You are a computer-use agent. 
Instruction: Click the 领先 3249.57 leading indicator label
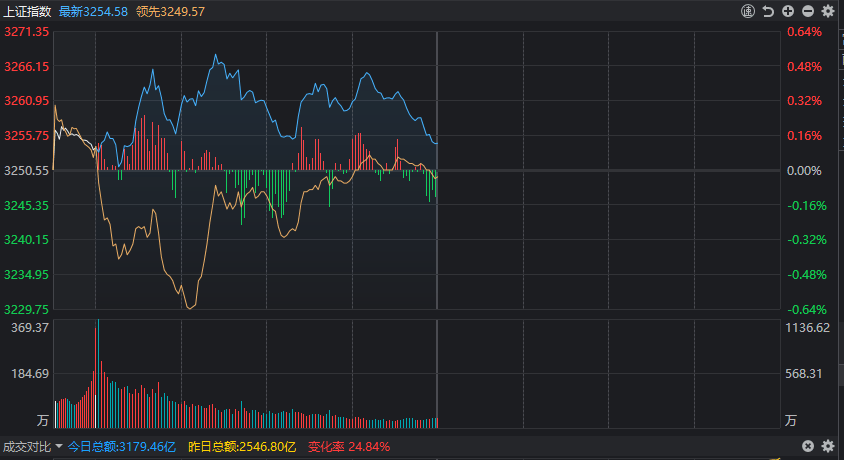tap(170, 11)
